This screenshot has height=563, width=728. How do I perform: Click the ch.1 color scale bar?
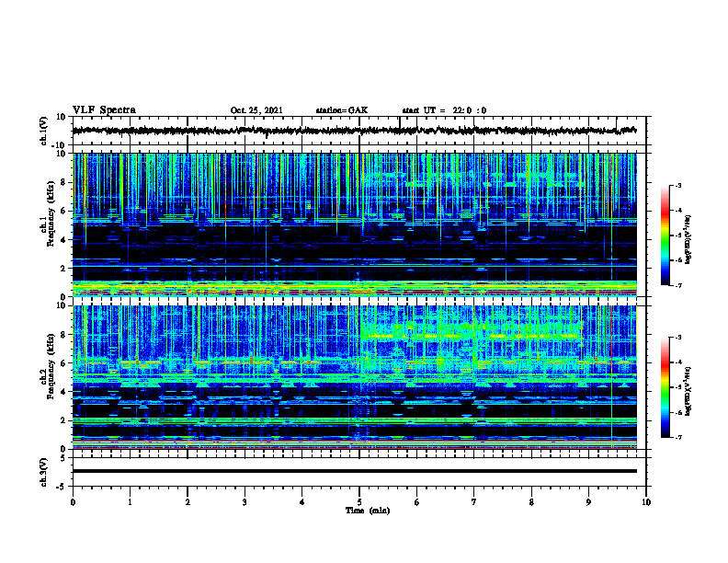click(x=665, y=236)
